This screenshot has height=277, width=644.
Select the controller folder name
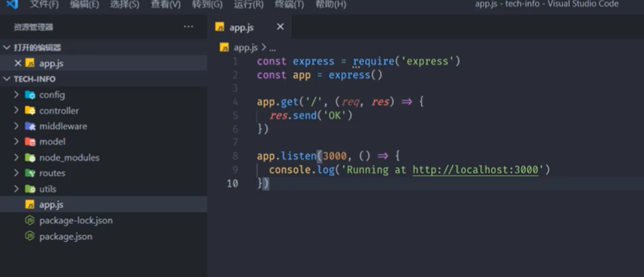[x=59, y=111]
